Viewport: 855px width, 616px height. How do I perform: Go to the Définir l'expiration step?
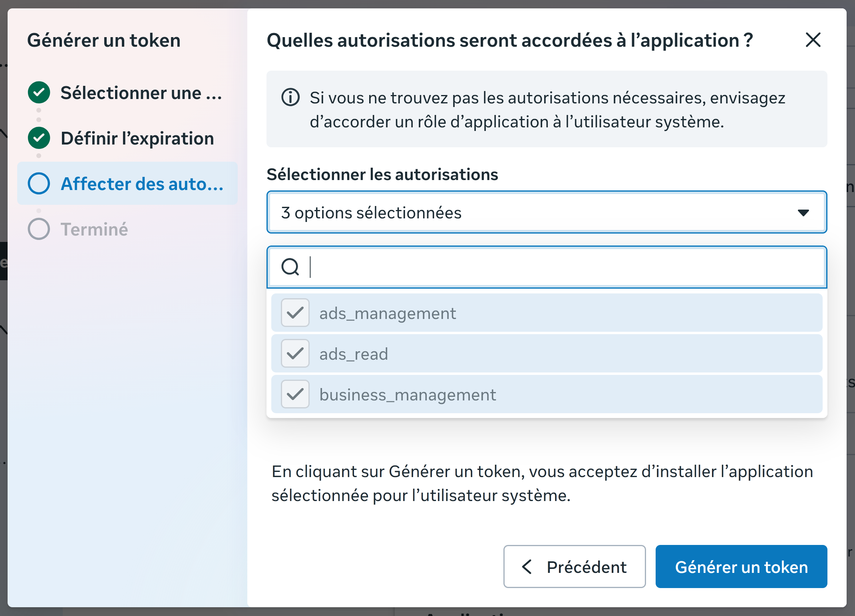[137, 138]
